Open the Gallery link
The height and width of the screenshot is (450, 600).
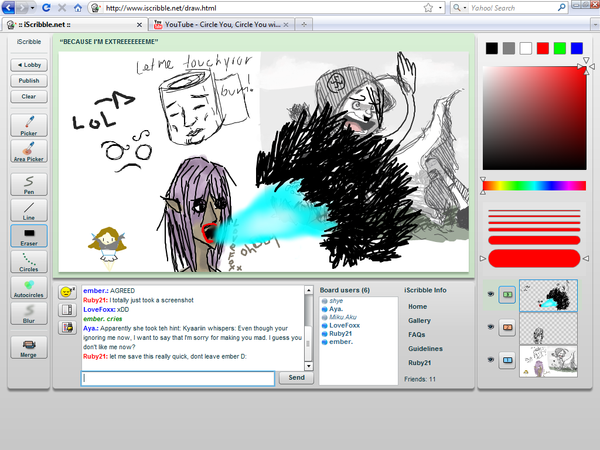pos(419,321)
